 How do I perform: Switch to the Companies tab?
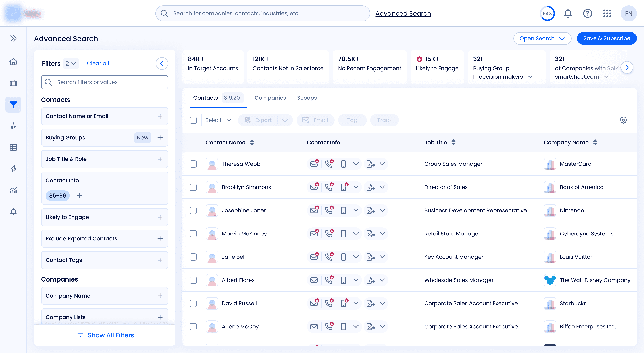(x=270, y=98)
